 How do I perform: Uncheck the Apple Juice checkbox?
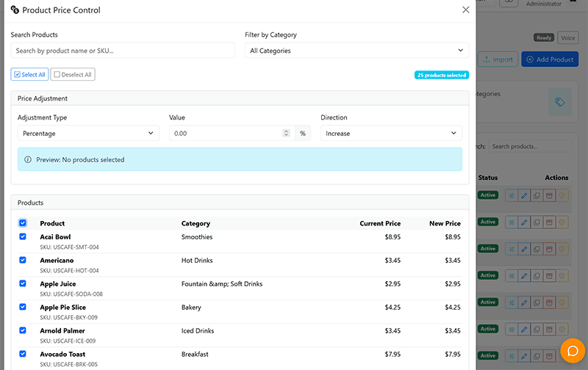[23, 283]
